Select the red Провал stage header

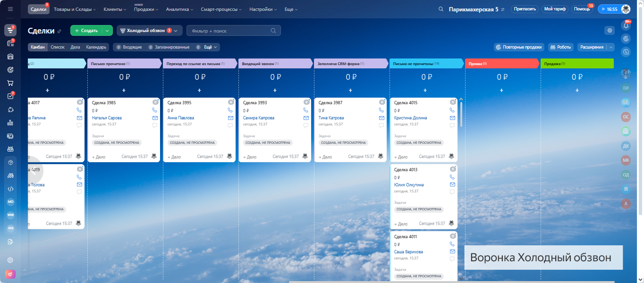click(x=501, y=63)
